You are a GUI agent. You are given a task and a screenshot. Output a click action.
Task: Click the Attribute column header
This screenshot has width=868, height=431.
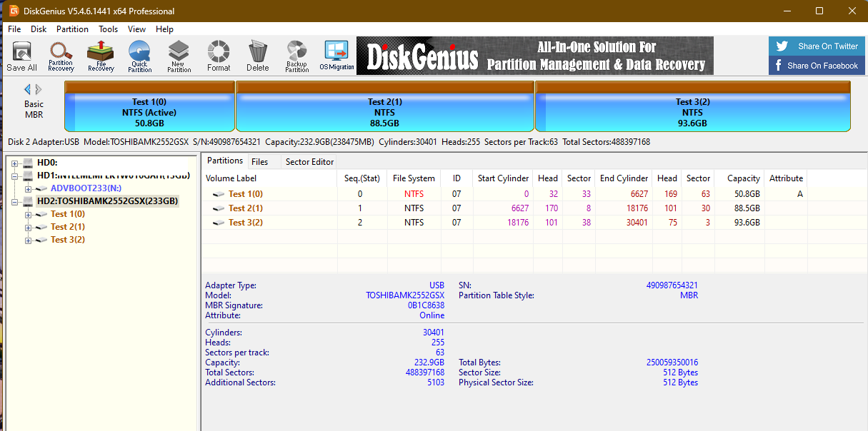(786, 178)
